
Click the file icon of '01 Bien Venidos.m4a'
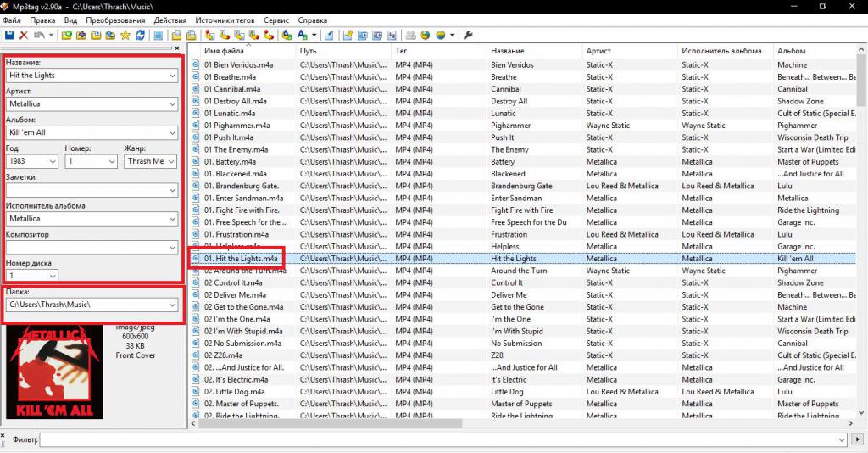196,64
